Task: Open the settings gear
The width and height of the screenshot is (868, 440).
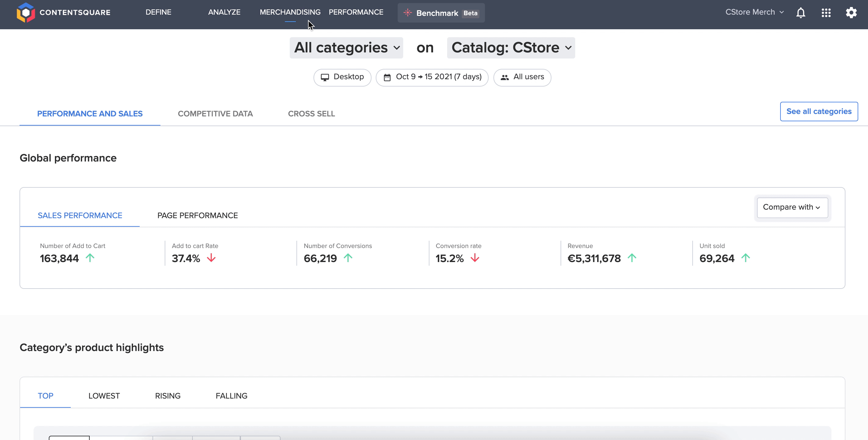Action: click(x=851, y=13)
